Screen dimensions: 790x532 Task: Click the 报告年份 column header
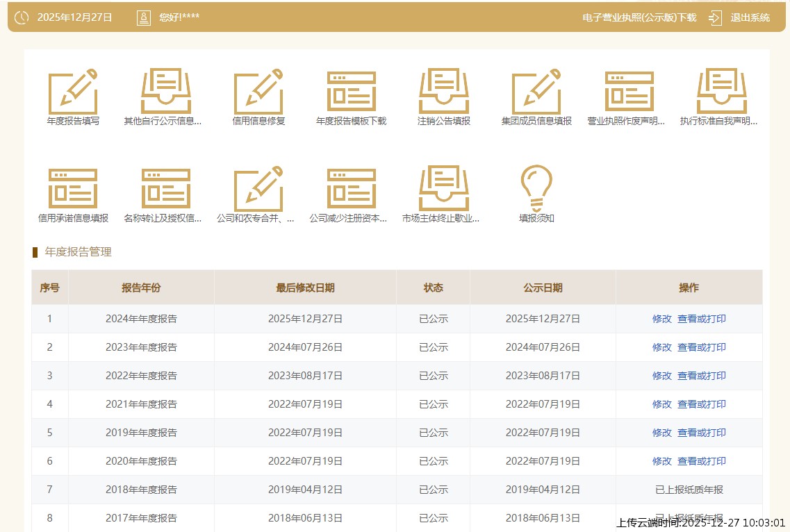[141, 288]
